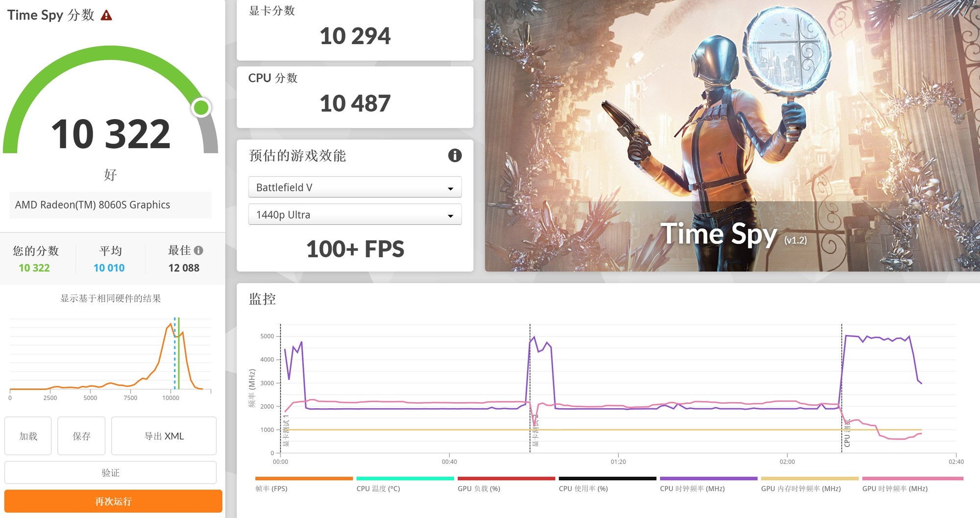Open the info tooltip beside 预估的游戏效能
This screenshot has width=980, height=518.
[x=455, y=155]
